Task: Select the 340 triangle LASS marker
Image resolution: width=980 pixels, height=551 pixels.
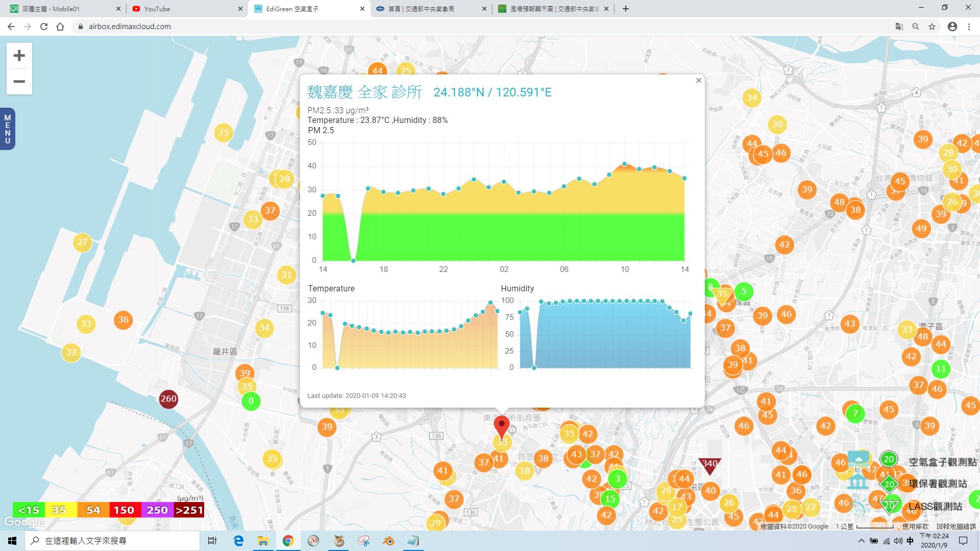Action: click(x=709, y=465)
